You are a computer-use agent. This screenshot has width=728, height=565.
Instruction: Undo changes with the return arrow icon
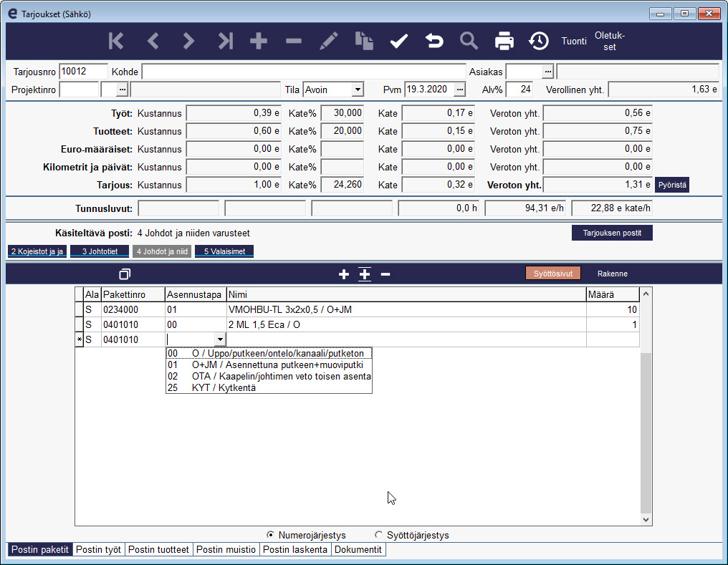434,42
